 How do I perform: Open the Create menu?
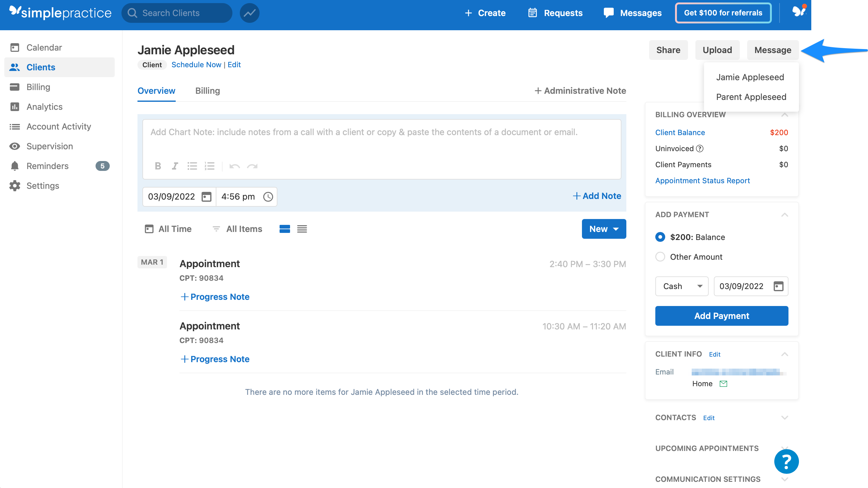pos(485,13)
